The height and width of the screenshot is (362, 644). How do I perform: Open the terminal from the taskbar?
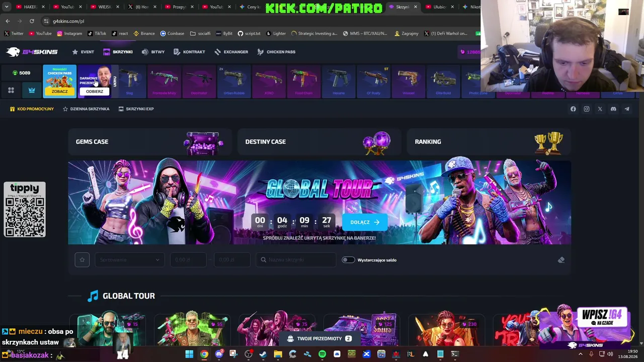[x=455, y=354]
